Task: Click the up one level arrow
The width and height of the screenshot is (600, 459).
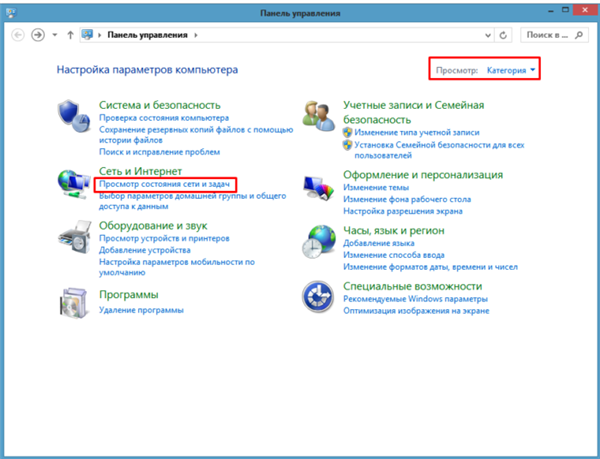Action: click(70, 35)
